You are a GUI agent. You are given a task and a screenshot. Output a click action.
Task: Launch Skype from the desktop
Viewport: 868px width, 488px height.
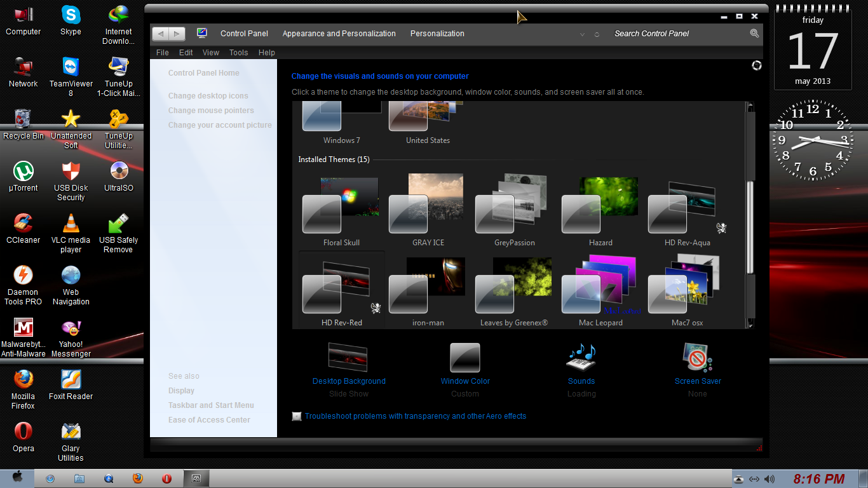71,20
